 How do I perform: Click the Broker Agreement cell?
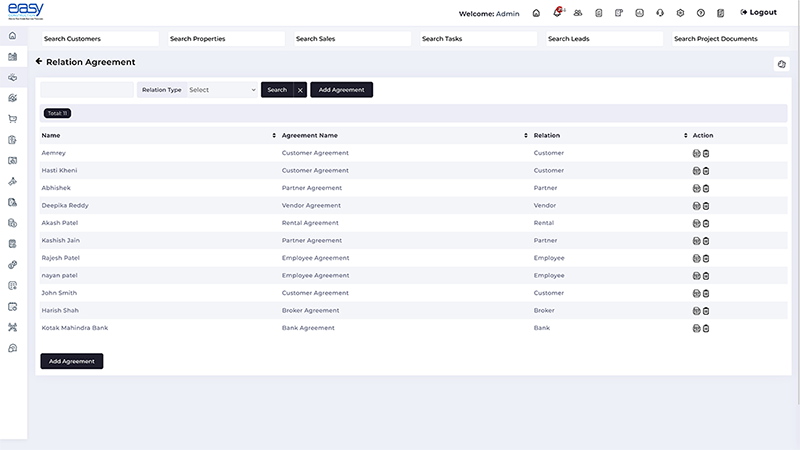pyautogui.click(x=310, y=310)
